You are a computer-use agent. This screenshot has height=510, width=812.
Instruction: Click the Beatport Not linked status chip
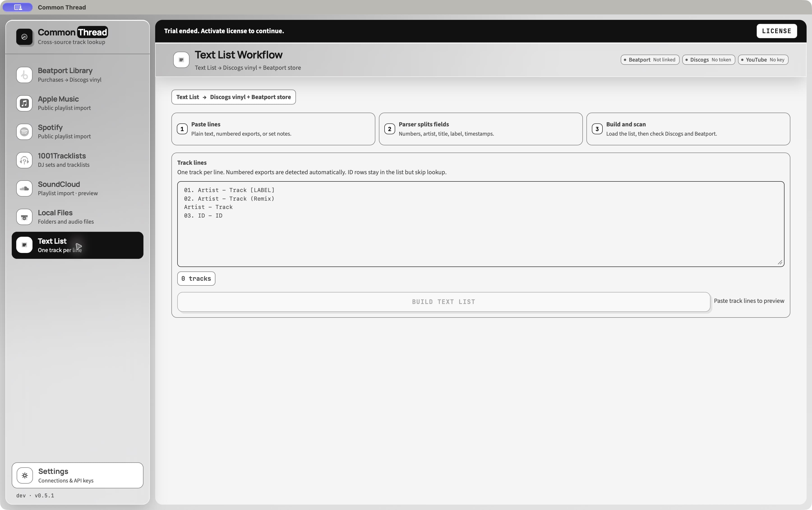(650, 60)
